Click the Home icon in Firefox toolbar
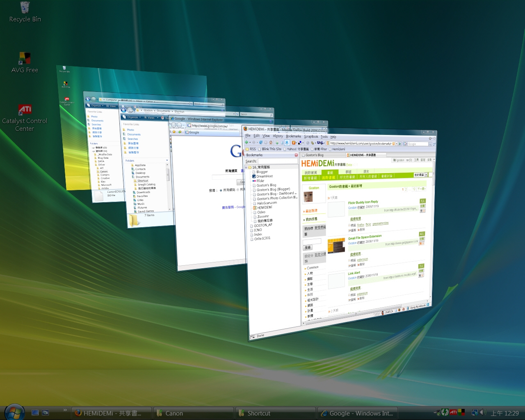The width and height of the screenshot is (525, 420). 271,143
